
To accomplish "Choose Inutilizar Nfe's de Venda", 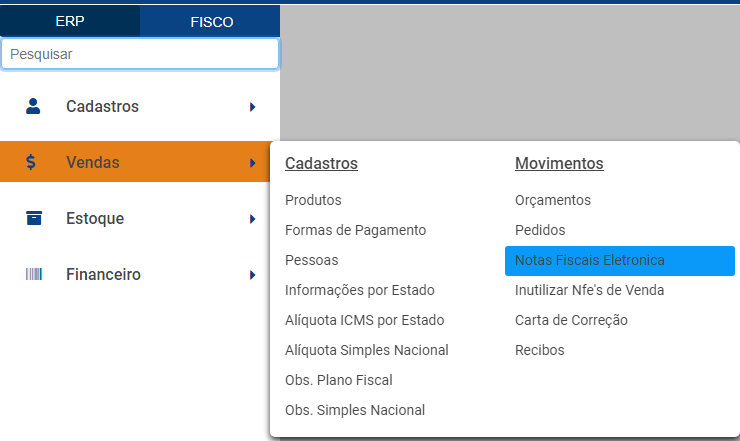I will click(x=589, y=290).
